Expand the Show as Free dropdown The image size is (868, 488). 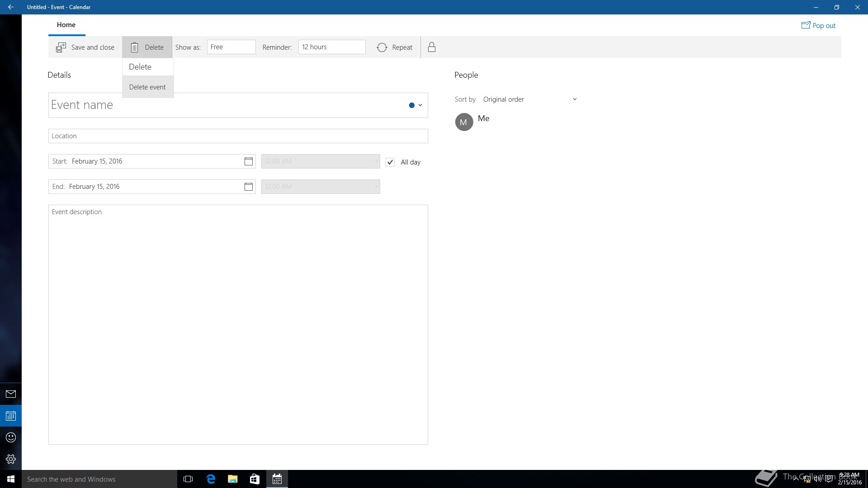[x=231, y=47]
